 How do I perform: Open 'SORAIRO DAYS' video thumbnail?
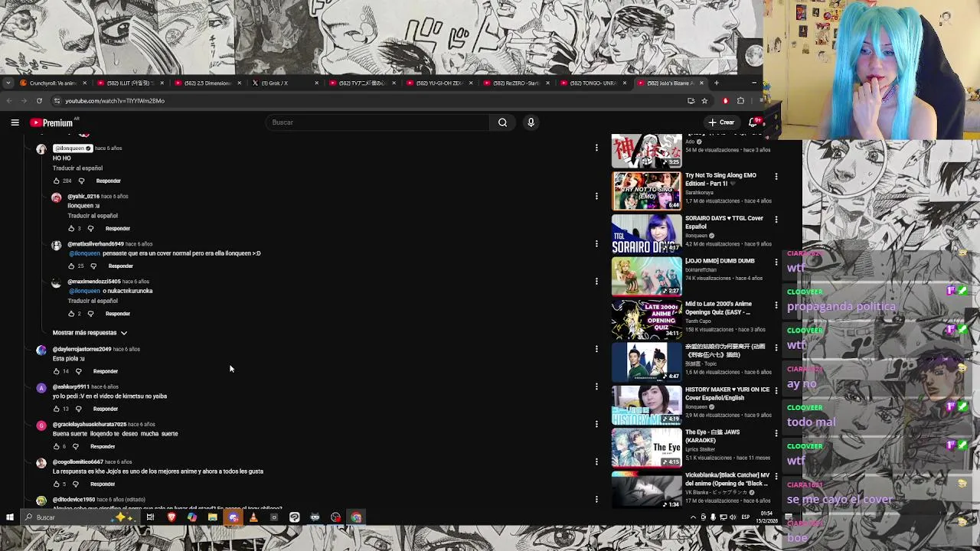(646, 233)
